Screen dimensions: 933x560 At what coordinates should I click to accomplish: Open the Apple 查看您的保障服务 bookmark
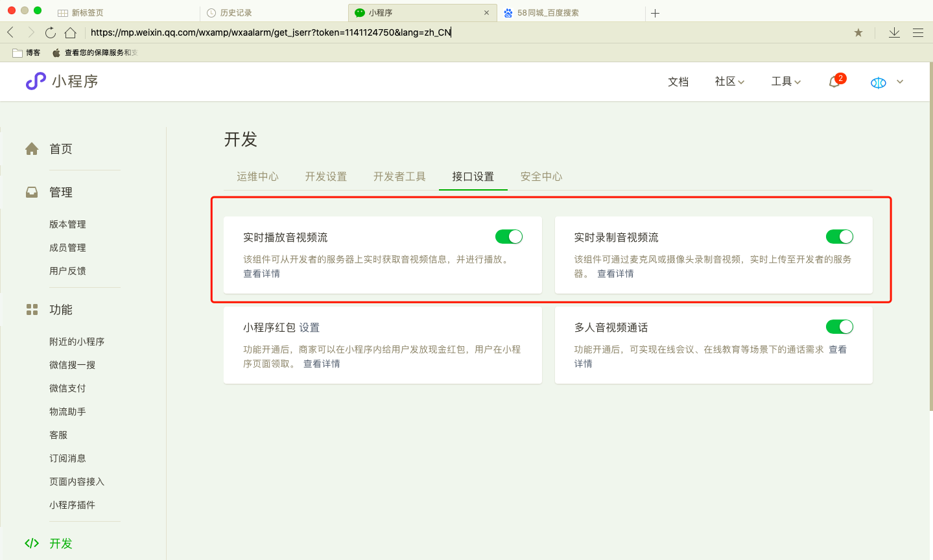95,52
